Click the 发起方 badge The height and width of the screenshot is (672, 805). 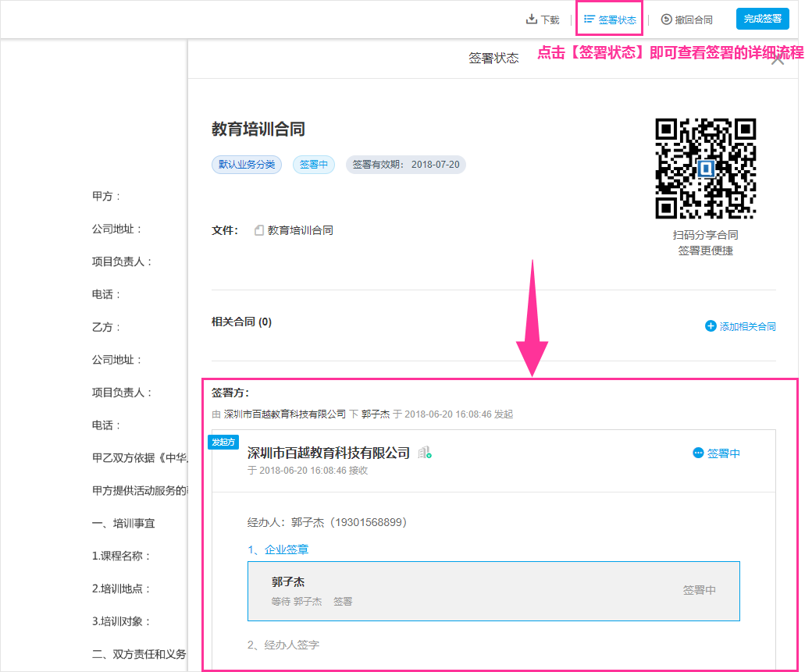(x=223, y=442)
